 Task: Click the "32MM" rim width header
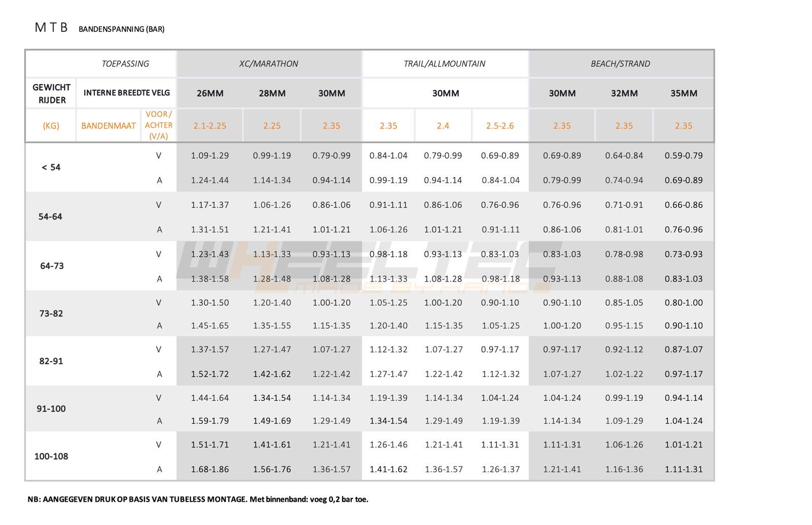(x=624, y=93)
